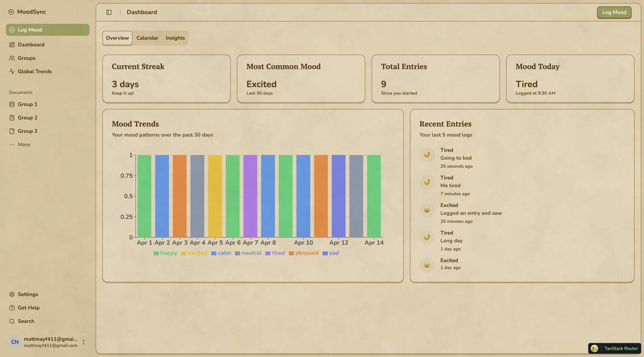Click the account email address in sidebar

(50, 345)
